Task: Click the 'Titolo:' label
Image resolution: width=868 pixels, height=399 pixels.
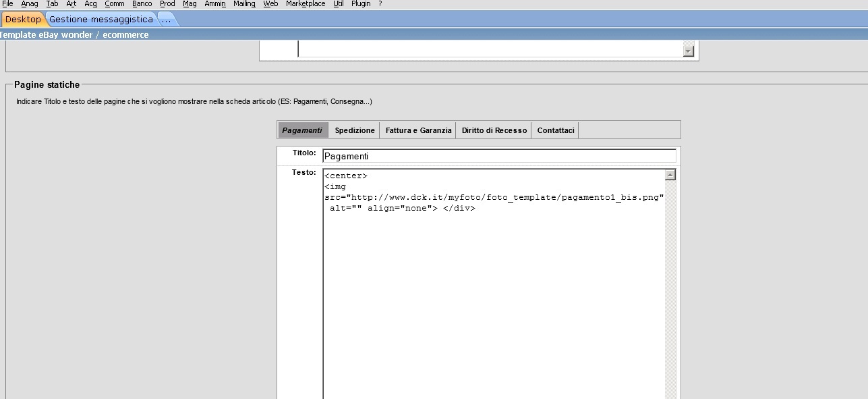Action: [x=304, y=153]
